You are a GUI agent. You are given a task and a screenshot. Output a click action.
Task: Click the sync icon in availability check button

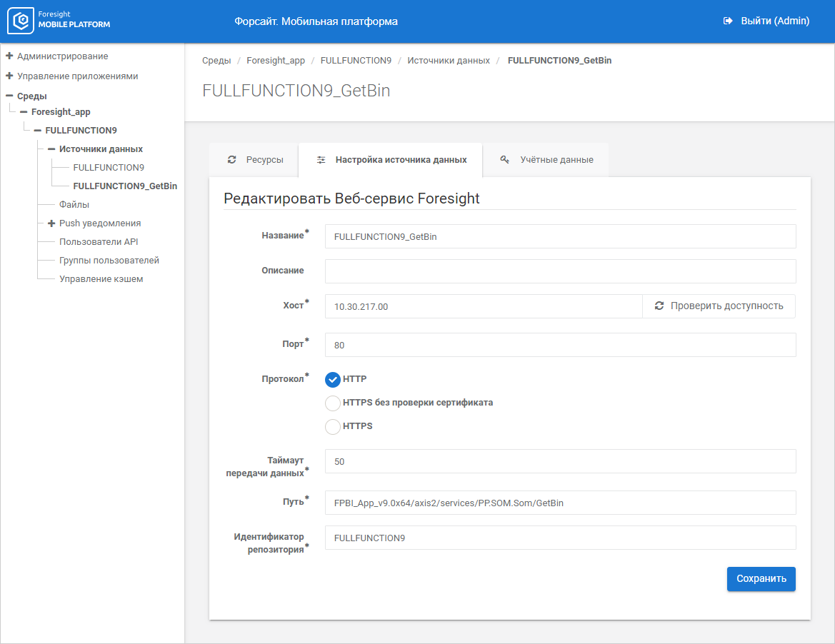[659, 306]
